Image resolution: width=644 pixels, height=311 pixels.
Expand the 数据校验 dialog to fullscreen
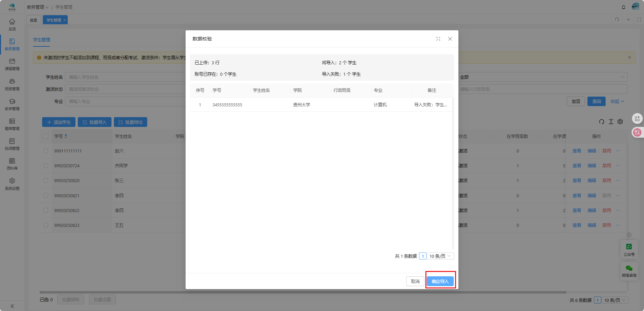pos(438,39)
